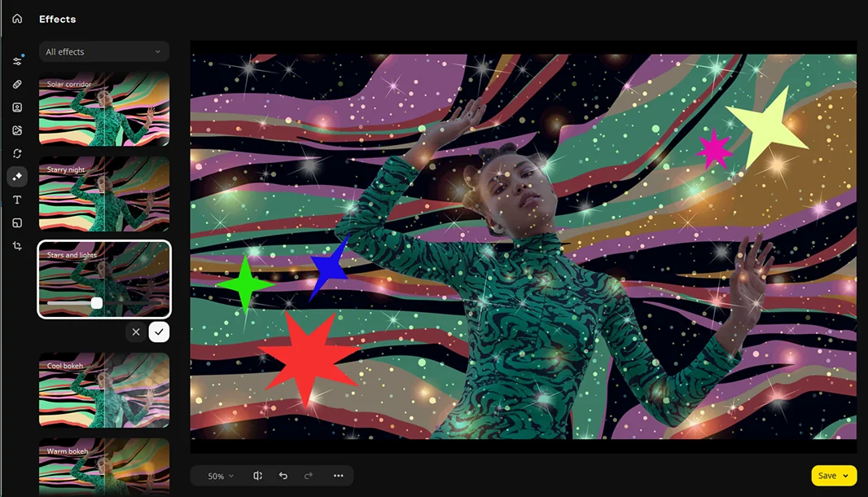Redo the last undone edit
The image size is (868, 497).
[x=309, y=475]
